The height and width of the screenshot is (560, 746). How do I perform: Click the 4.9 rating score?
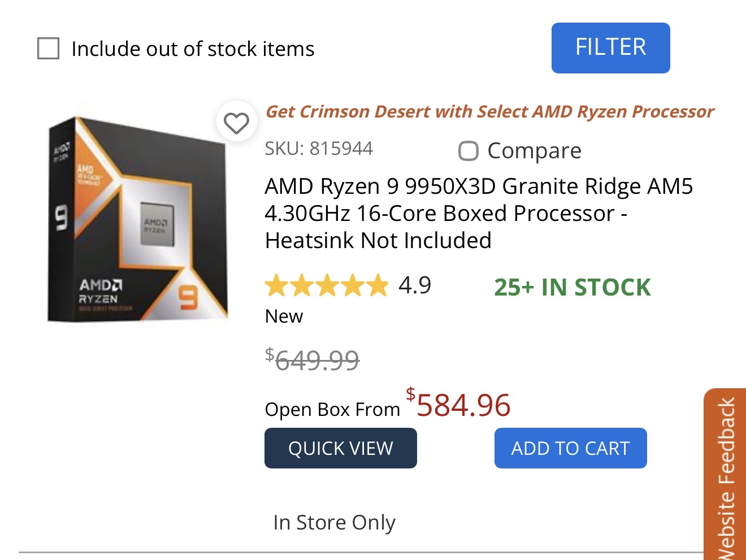point(415,285)
